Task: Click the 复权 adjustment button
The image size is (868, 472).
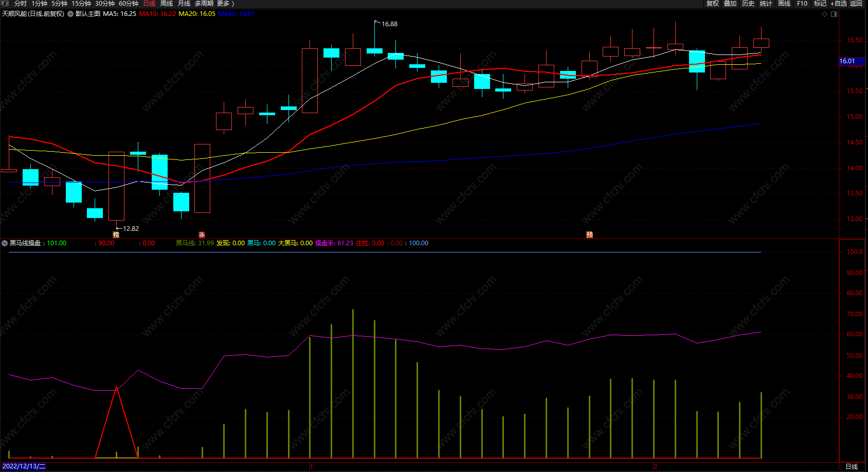Action: (x=712, y=4)
